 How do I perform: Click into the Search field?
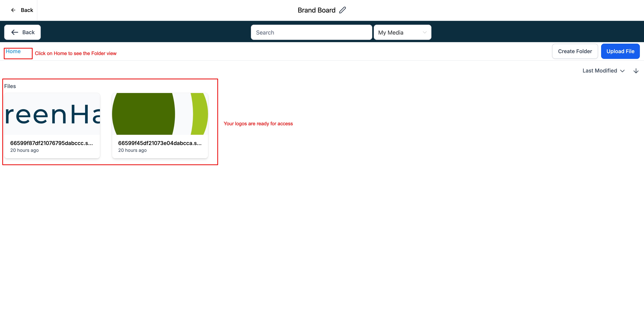311,32
